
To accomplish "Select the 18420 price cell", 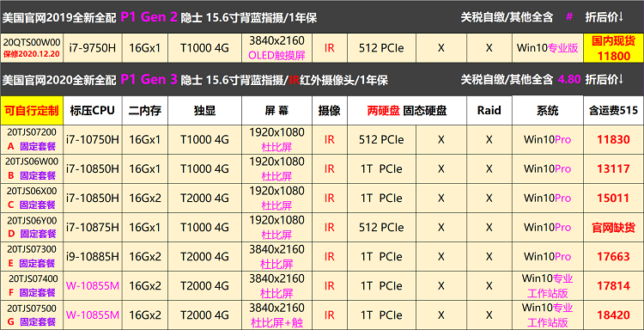I will pyautogui.click(x=614, y=315).
